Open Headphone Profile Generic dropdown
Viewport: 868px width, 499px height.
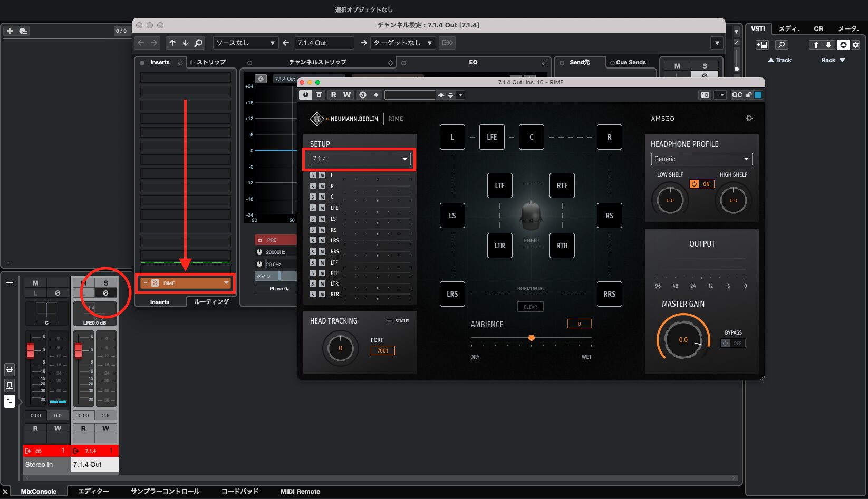click(x=701, y=159)
